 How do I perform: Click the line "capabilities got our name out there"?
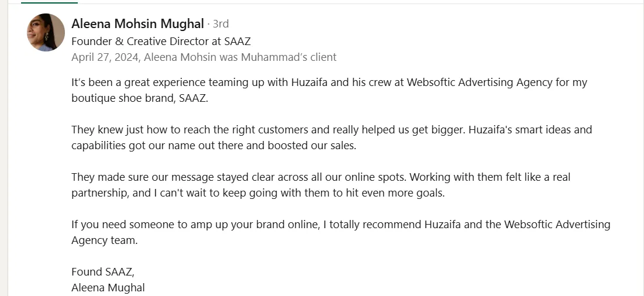(x=214, y=146)
